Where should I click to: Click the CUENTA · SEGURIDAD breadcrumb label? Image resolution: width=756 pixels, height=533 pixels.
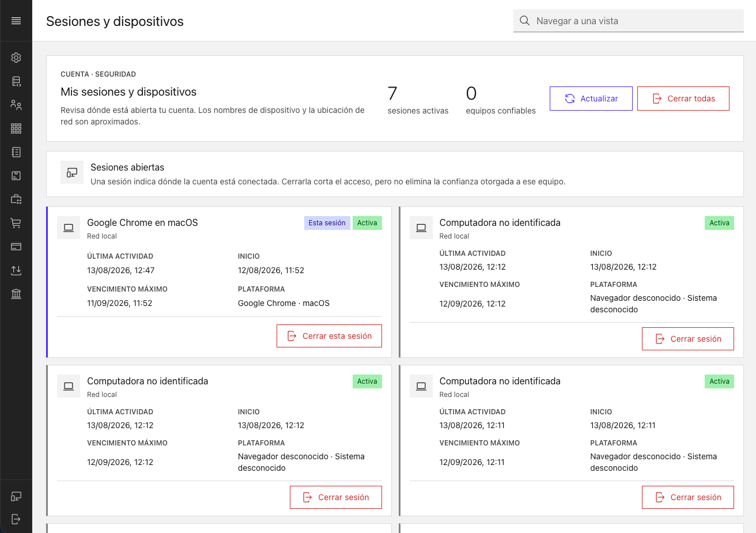[98, 74]
